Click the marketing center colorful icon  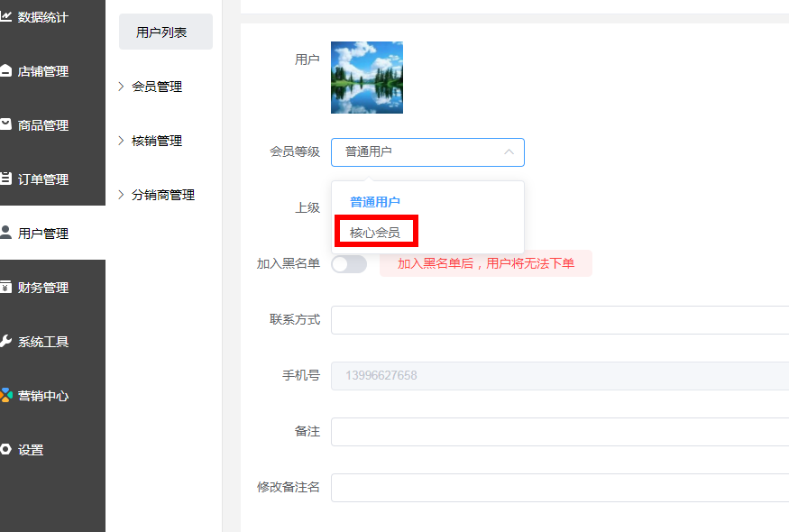pyautogui.click(x=5, y=396)
